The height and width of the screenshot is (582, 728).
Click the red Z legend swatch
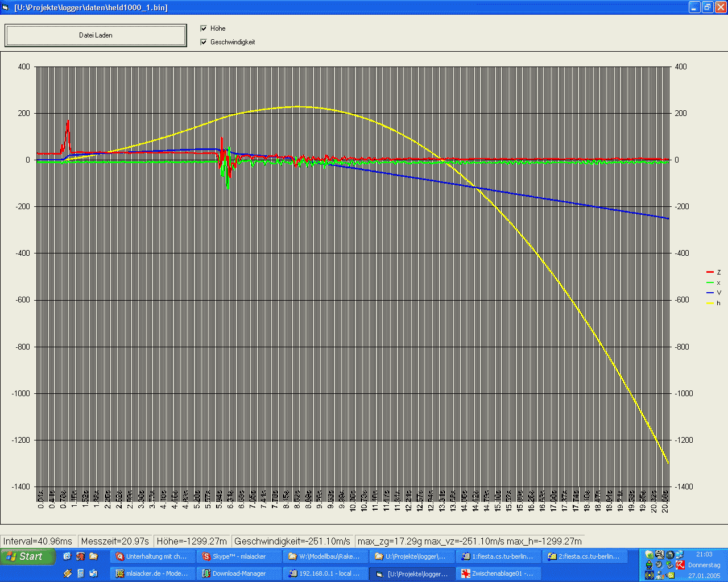[710, 273]
